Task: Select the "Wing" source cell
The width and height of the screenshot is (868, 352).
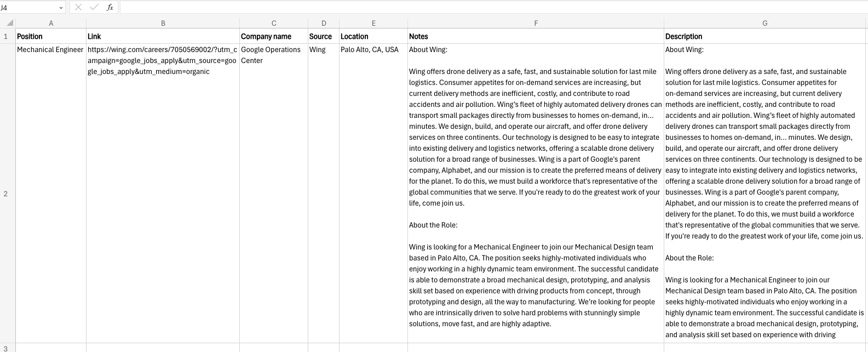Action: pyautogui.click(x=324, y=194)
